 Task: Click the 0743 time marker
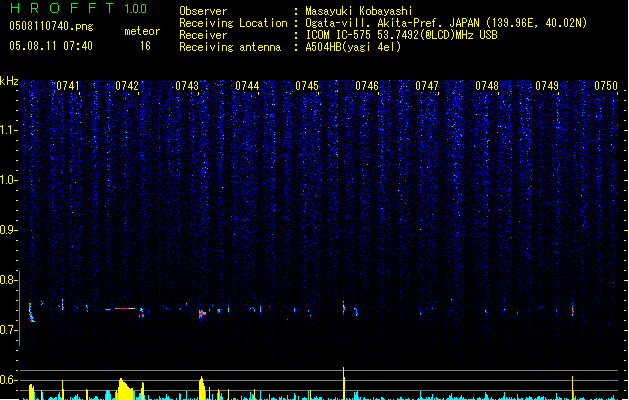point(187,86)
